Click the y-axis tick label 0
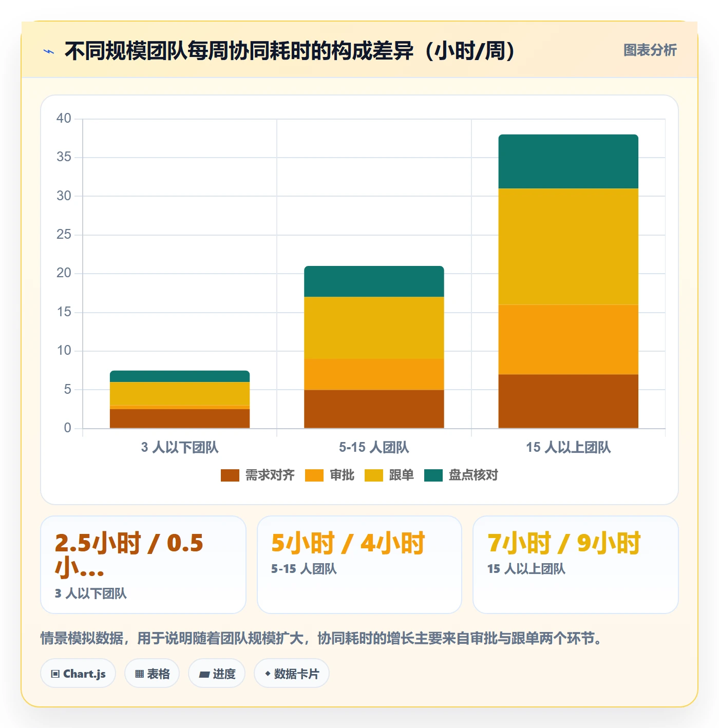719x728 pixels. pyautogui.click(x=67, y=428)
